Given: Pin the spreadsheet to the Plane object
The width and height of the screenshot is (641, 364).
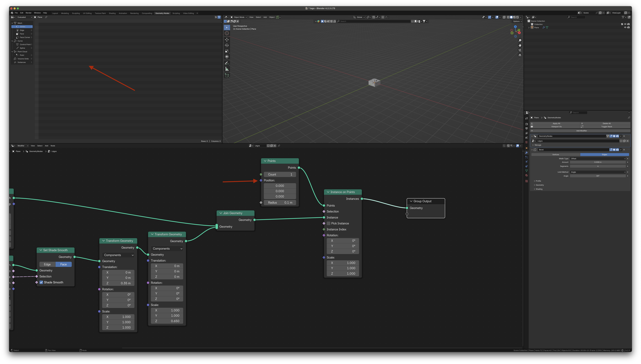Looking at the screenshot, I should tap(46, 17).
